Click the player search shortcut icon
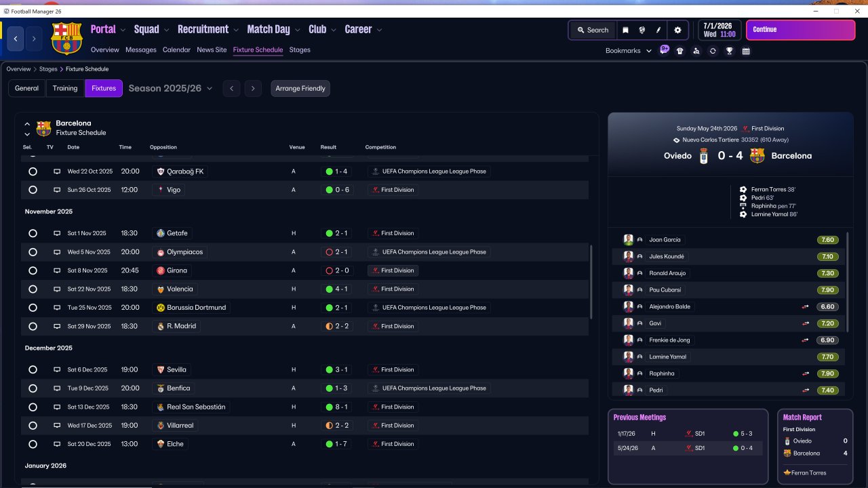The image size is (868, 488). pyautogui.click(x=696, y=51)
